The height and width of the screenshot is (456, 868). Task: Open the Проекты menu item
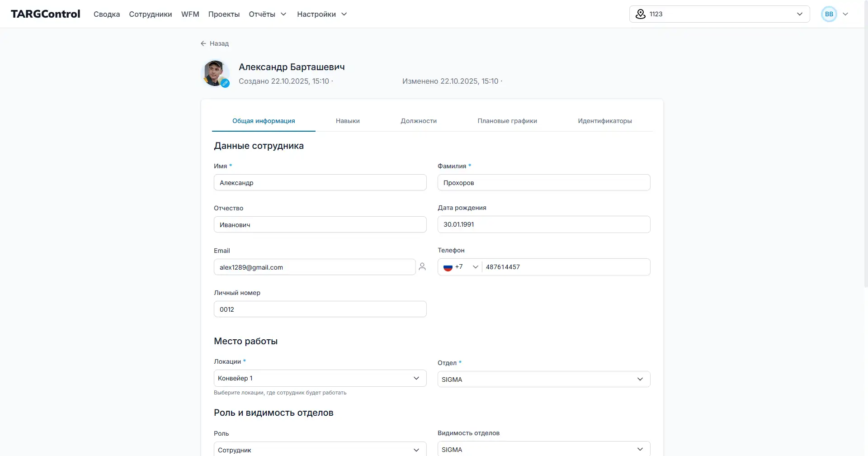click(224, 14)
